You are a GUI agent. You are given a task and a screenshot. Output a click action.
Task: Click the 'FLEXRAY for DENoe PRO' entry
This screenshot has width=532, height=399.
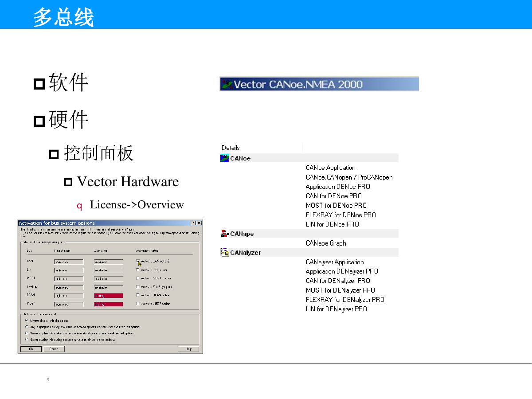[x=341, y=215]
